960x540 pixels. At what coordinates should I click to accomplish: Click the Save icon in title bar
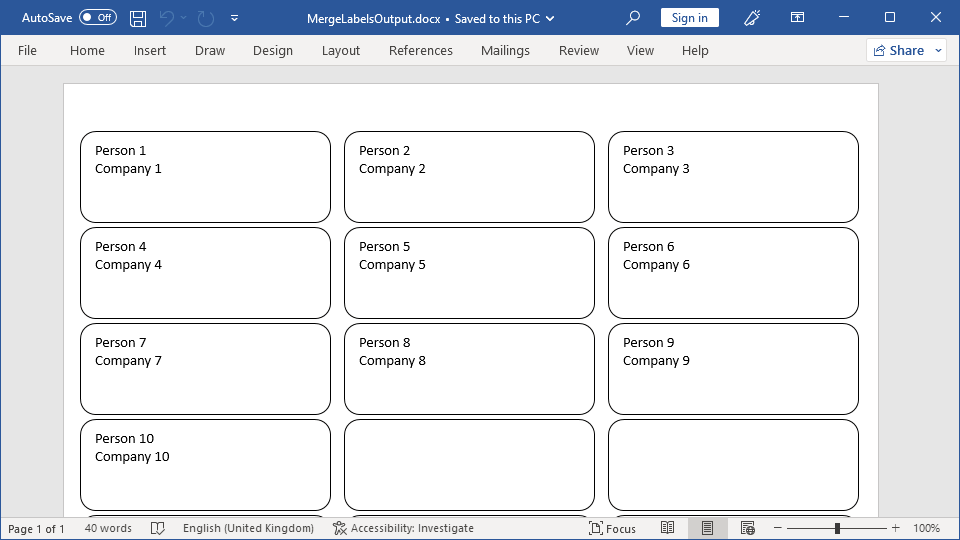point(138,18)
